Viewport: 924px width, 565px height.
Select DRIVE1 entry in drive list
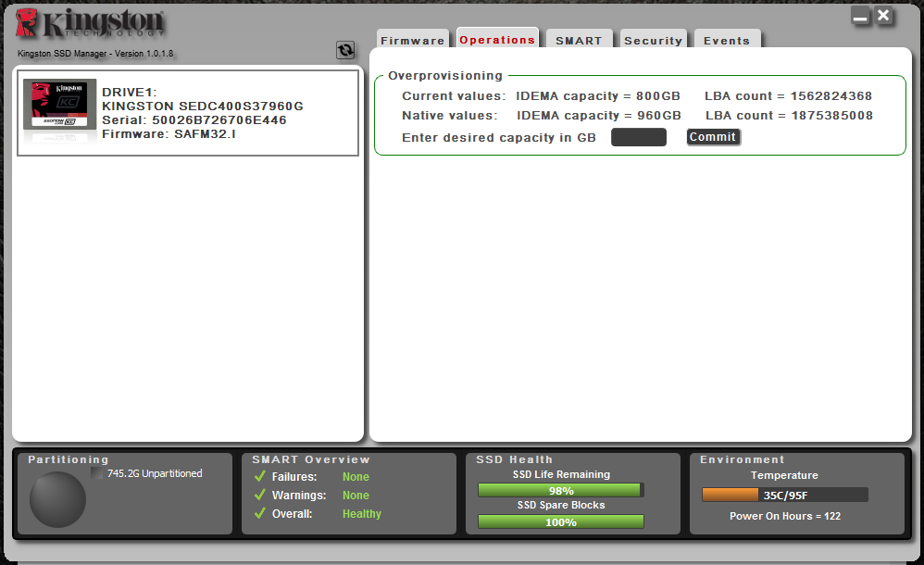pyautogui.click(x=188, y=113)
